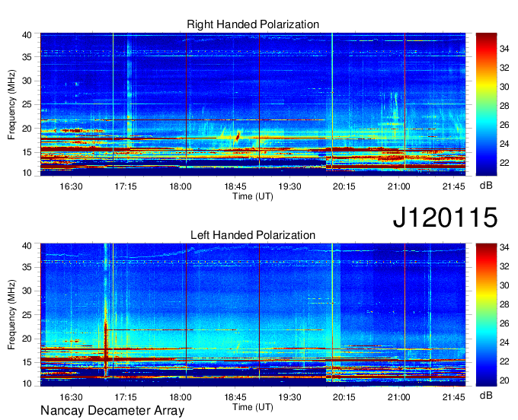Click the "34" value on Right Handed colorbar
518x420 pixels.
click(x=504, y=49)
